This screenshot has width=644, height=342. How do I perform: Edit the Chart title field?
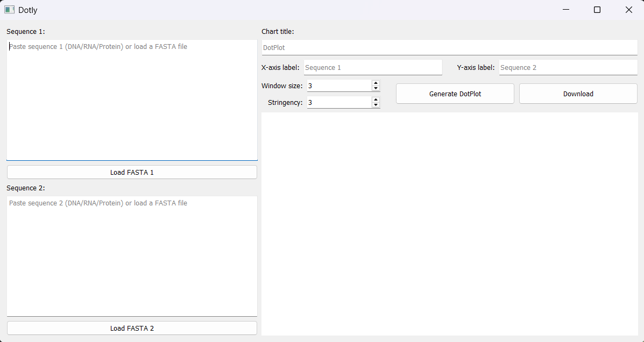tap(449, 47)
